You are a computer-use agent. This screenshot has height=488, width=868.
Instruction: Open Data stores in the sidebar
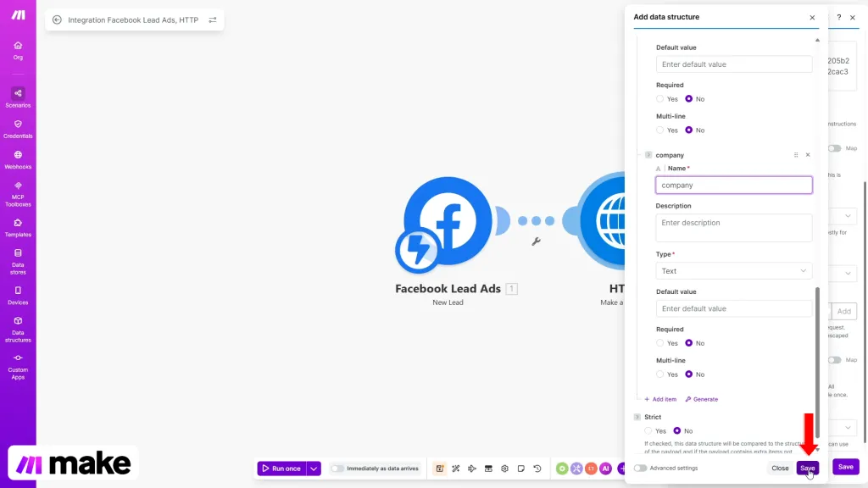(18, 262)
